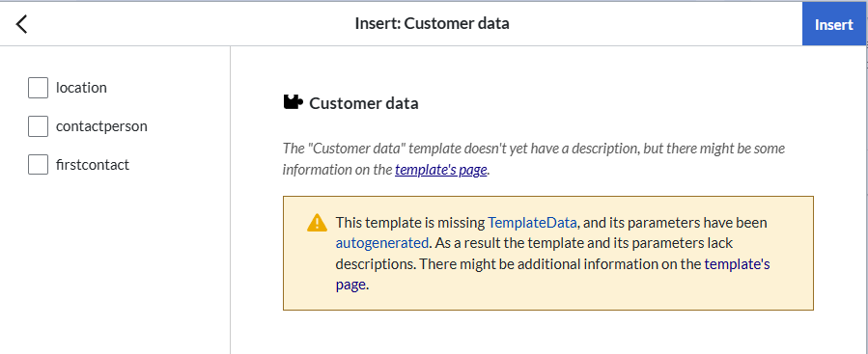
Task: Select the location label text
Action: [x=81, y=88]
